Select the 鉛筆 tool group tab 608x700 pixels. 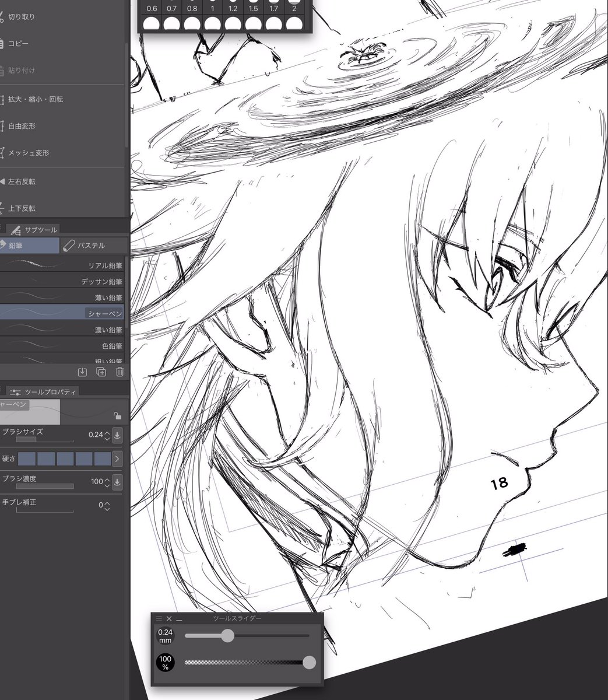[29, 246]
